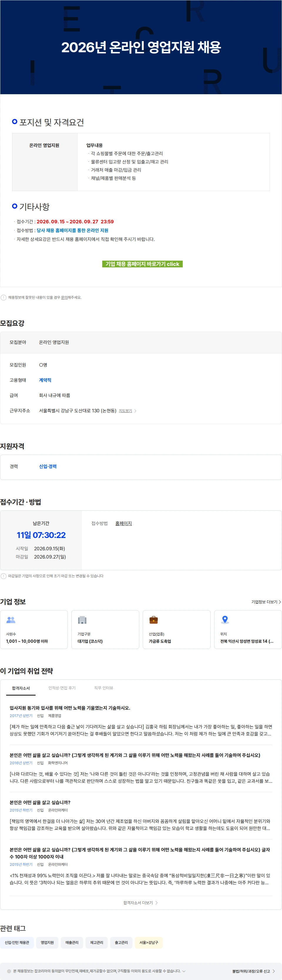
Task: Click 불법/허위/과장/오류 신고 link
Action: (x=251, y=971)
